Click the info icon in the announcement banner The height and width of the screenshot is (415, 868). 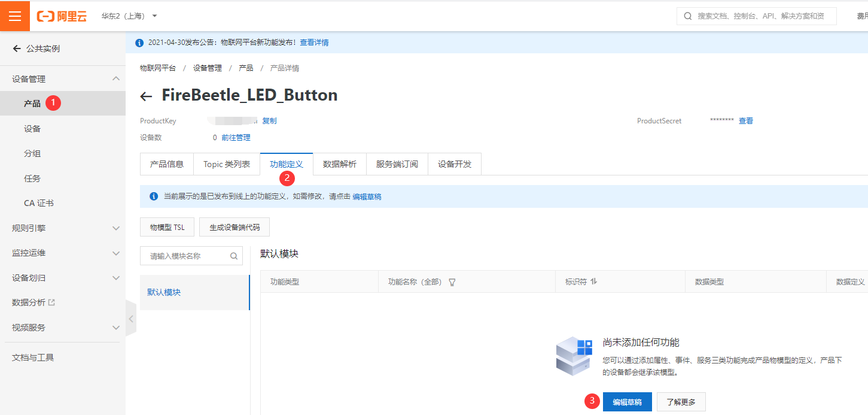point(139,43)
